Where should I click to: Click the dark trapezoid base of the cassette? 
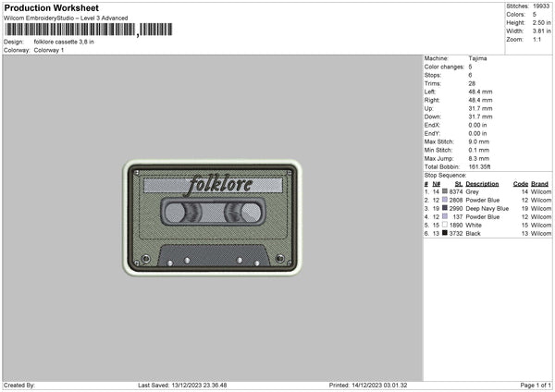[x=214, y=255]
